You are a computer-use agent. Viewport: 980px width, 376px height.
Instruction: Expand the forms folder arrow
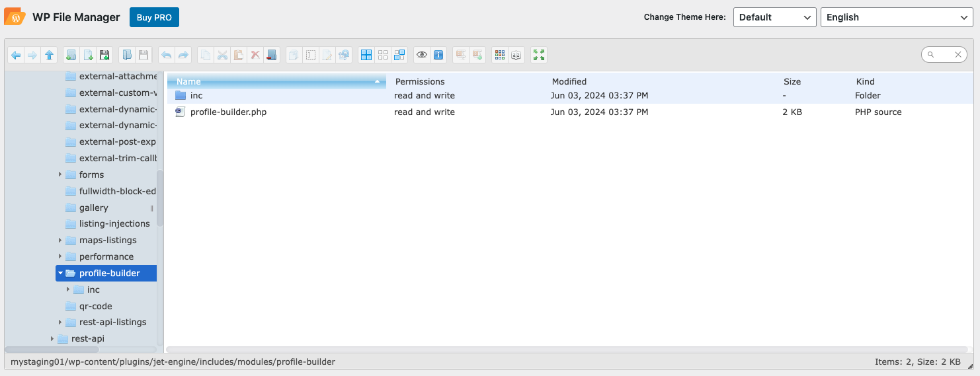60,174
